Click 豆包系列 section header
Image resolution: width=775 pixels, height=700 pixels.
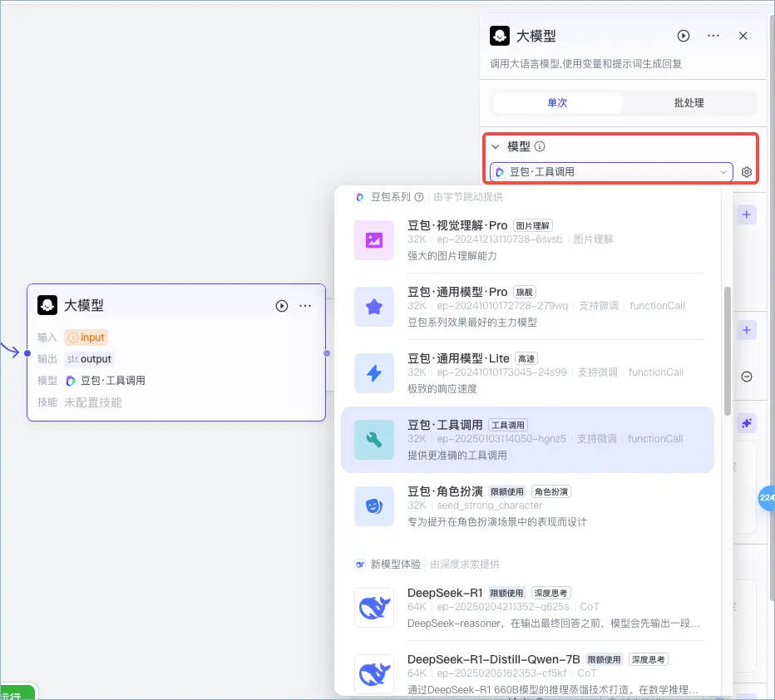(x=391, y=197)
